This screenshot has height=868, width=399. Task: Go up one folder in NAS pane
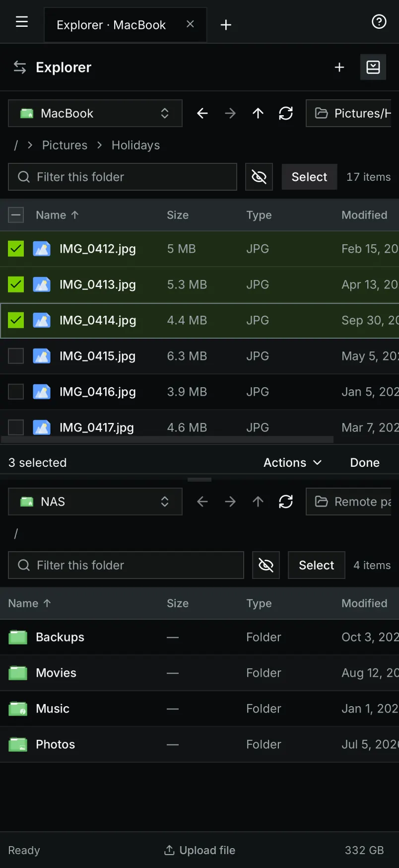click(x=258, y=502)
